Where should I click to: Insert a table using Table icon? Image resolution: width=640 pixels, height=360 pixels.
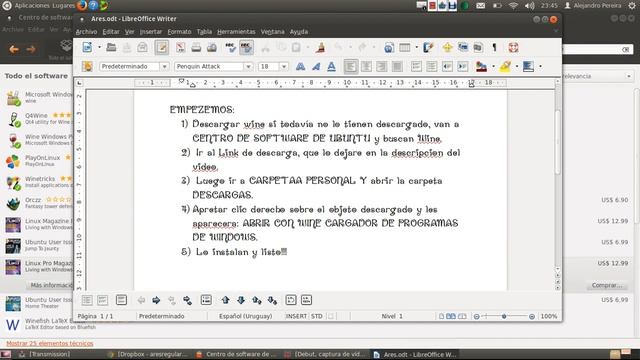404,47
